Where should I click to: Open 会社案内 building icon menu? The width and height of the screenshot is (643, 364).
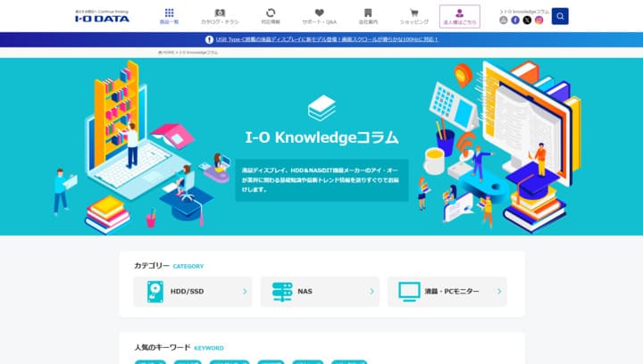(x=368, y=16)
